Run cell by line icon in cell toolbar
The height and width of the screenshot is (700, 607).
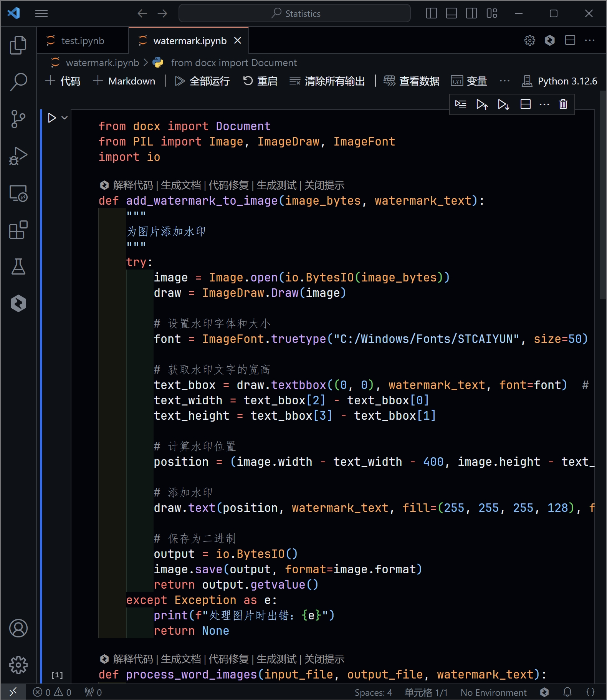(x=461, y=104)
